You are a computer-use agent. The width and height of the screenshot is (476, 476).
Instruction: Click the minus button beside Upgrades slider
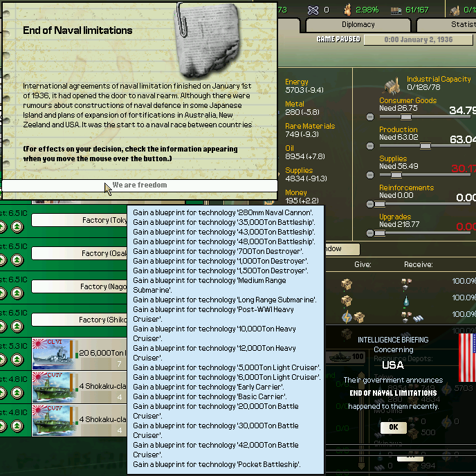[370, 233]
